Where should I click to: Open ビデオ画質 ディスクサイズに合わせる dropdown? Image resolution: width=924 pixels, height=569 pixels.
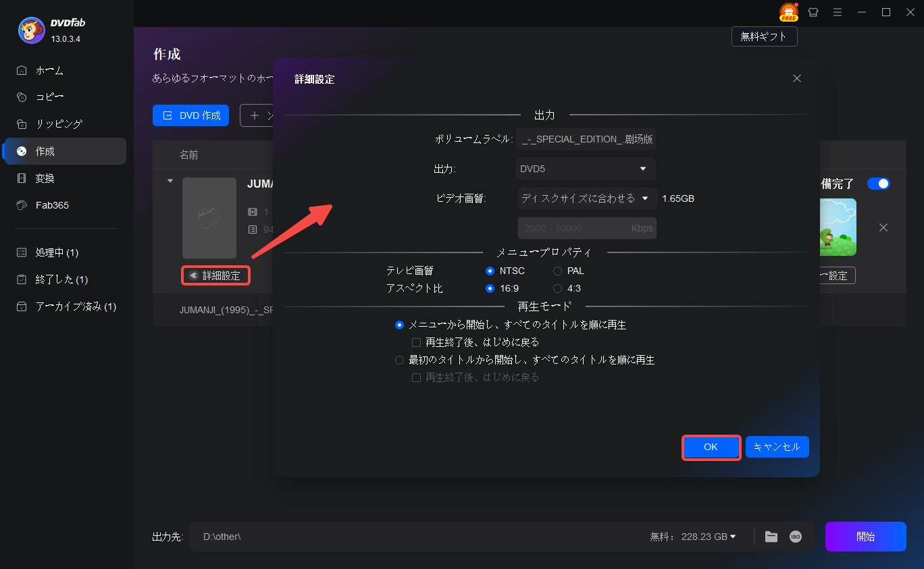[587, 198]
